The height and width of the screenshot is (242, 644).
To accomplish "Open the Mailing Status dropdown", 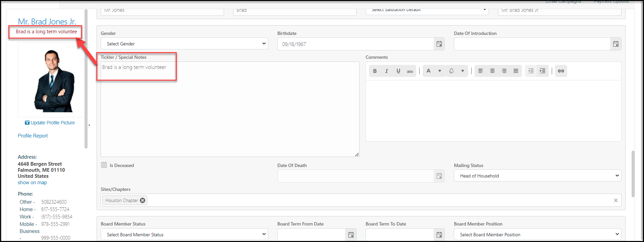I will (537, 175).
